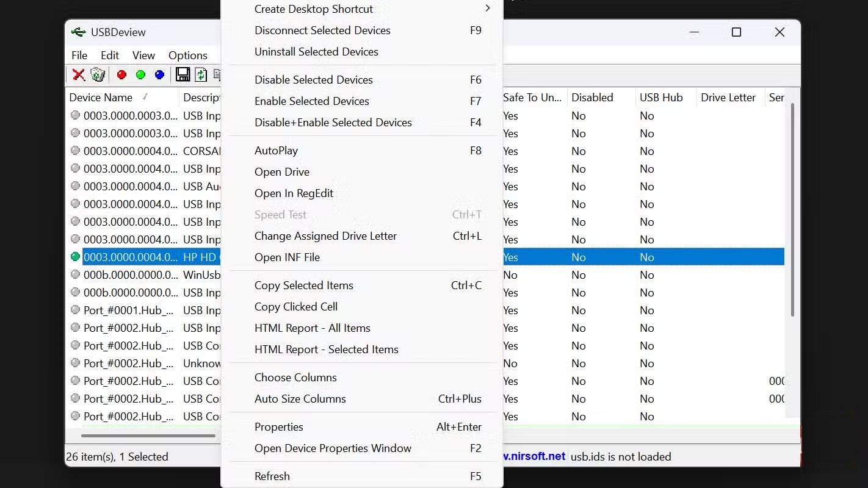Click the vertical scrollbar of the device list
The width and height of the screenshot is (868, 488).
[793, 210]
